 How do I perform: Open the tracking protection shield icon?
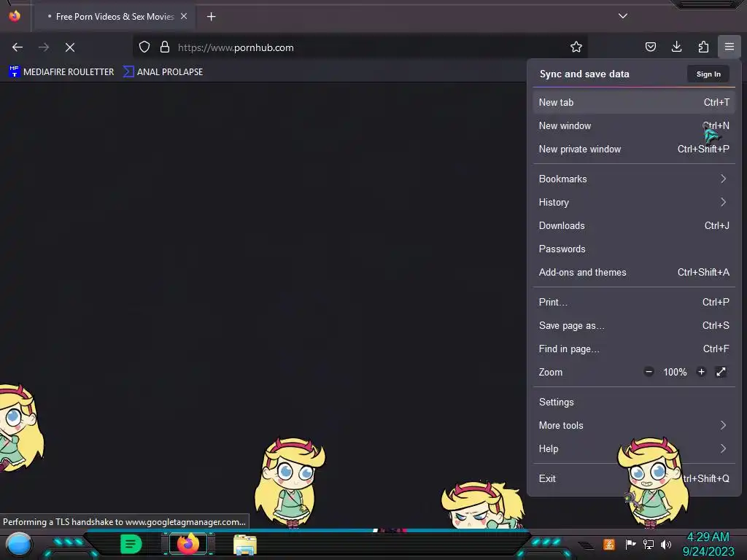tap(144, 47)
